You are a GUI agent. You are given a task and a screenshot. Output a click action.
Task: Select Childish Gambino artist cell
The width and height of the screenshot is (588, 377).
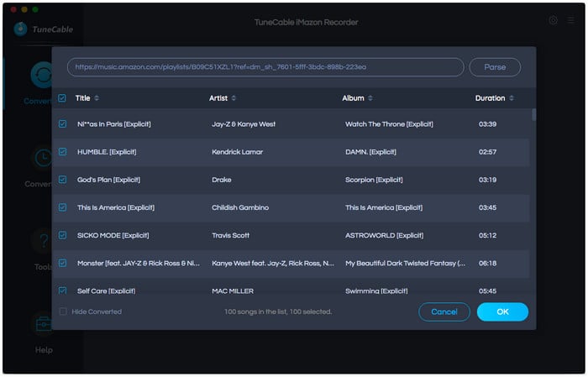tap(240, 207)
